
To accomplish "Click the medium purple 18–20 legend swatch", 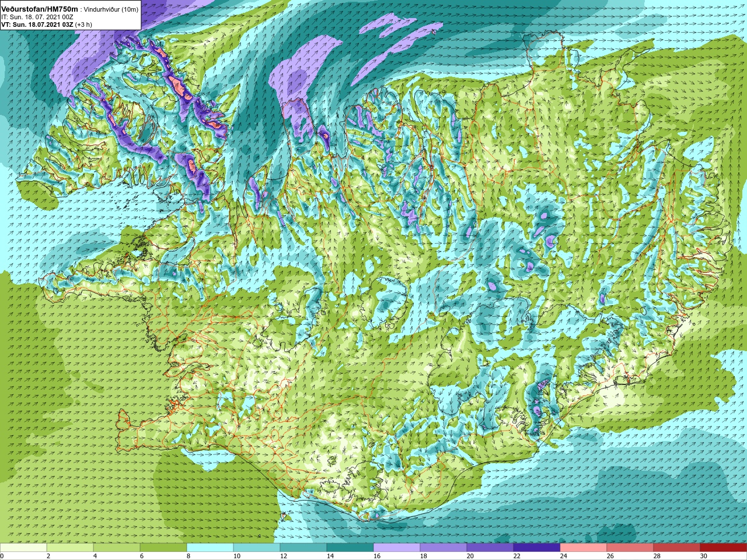I will tap(444, 547).
